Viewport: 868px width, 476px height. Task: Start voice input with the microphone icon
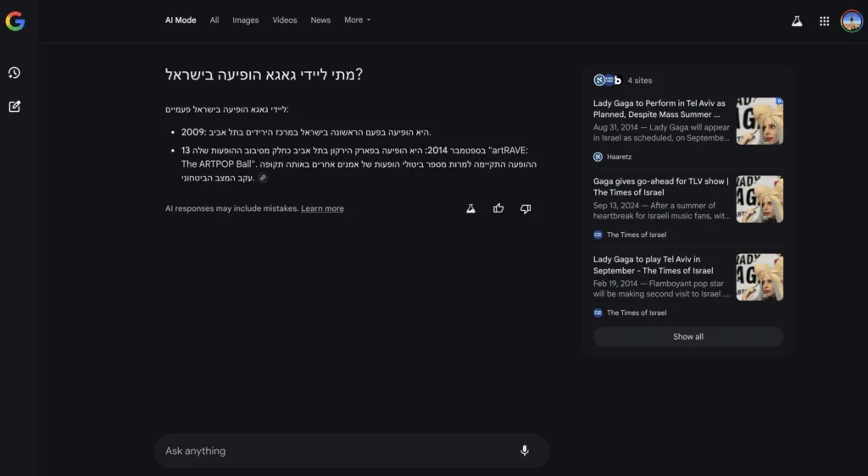point(524,451)
